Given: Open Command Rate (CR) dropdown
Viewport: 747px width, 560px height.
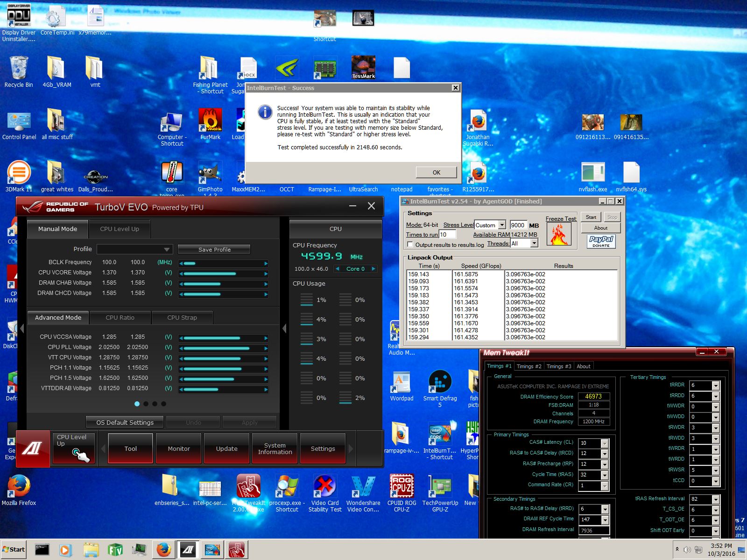Looking at the screenshot, I should [605, 486].
